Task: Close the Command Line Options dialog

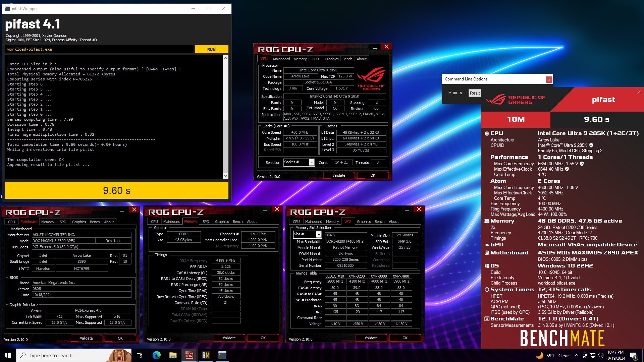Action: pyautogui.click(x=549, y=79)
